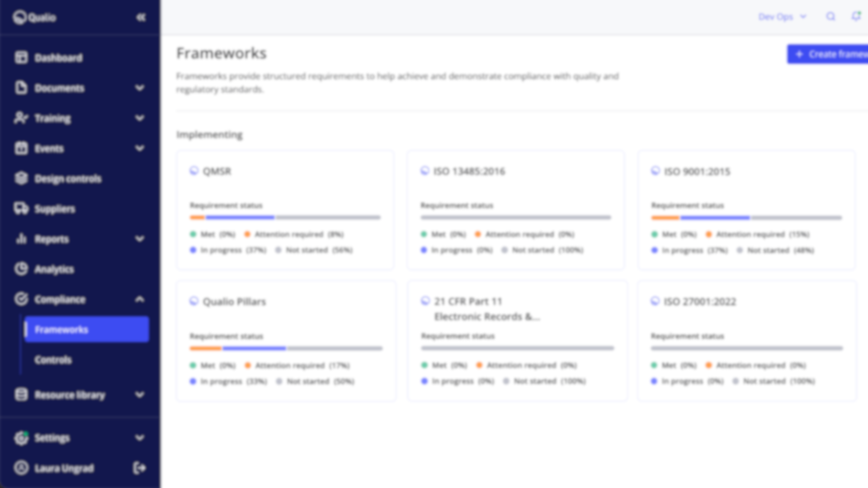Image resolution: width=868 pixels, height=488 pixels.
Task: Open the Dev Ops workspace dropdown
Action: pyautogui.click(x=782, y=17)
